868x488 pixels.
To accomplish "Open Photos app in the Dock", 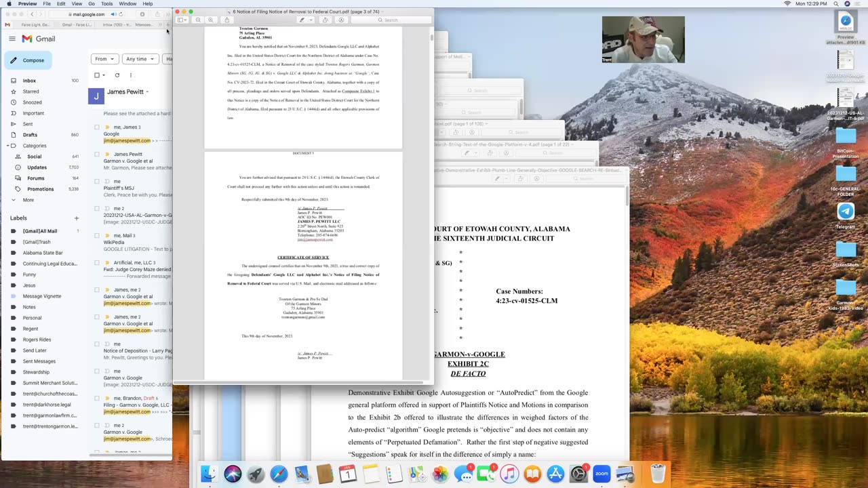I will coord(440,473).
